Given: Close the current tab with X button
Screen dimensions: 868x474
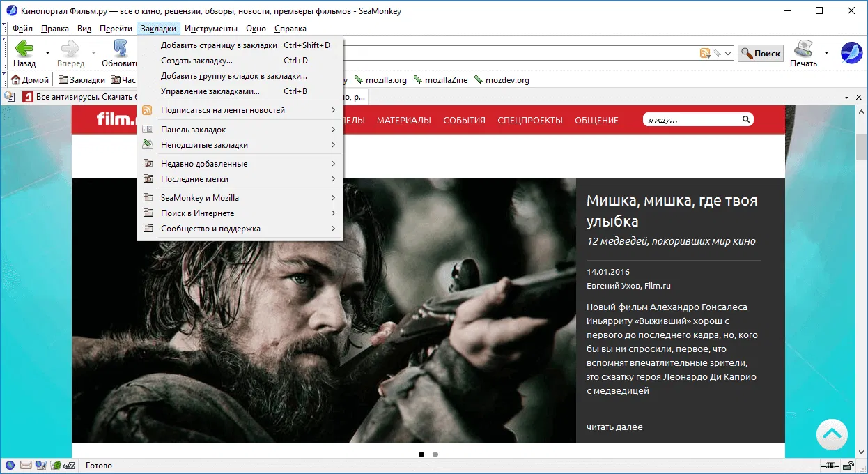Looking at the screenshot, I should tap(858, 97).
